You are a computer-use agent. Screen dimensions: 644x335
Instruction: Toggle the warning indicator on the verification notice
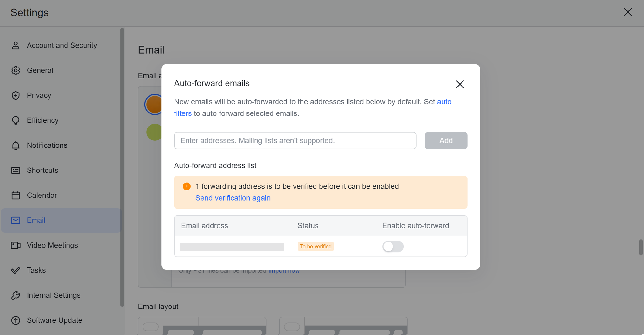point(187,186)
